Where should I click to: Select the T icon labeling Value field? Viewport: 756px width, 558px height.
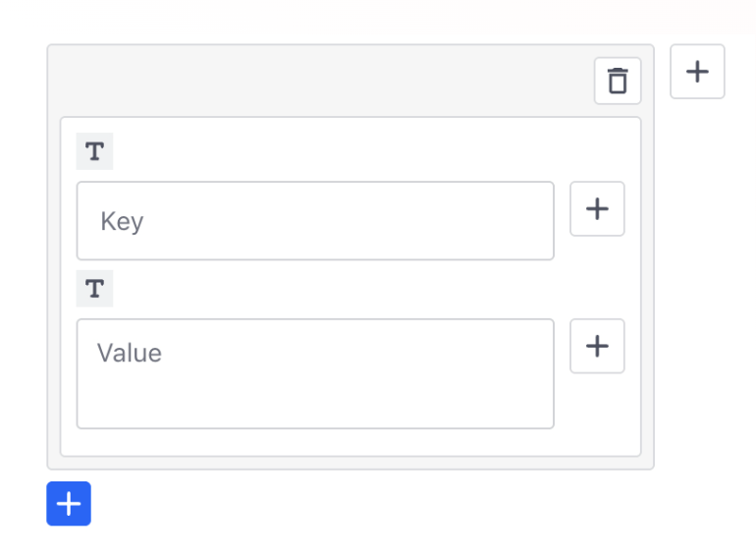point(94,289)
